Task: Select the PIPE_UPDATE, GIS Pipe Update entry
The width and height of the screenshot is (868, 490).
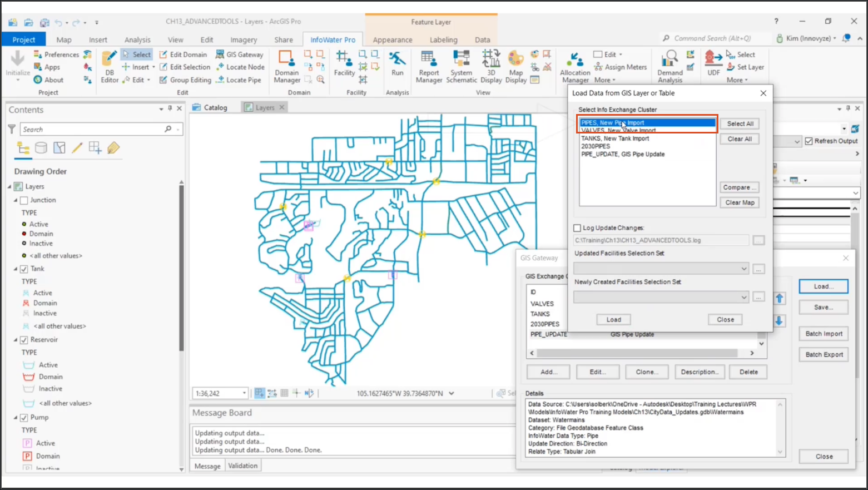Action: click(623, 154)
